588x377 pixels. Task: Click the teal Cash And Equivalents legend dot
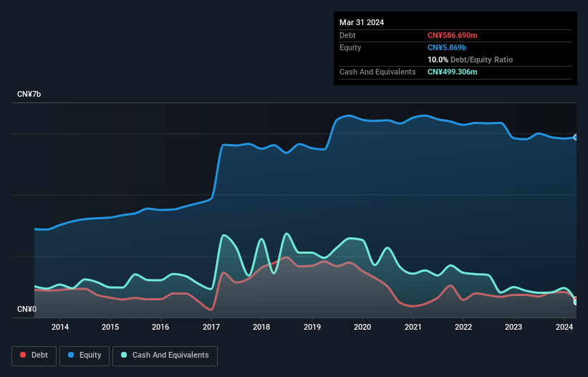click(124, 355)
